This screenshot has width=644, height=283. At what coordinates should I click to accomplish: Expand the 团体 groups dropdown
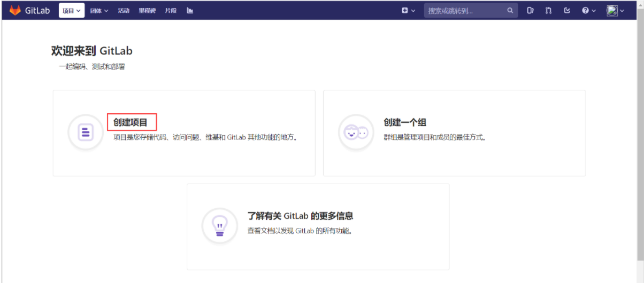pos(99,10)
